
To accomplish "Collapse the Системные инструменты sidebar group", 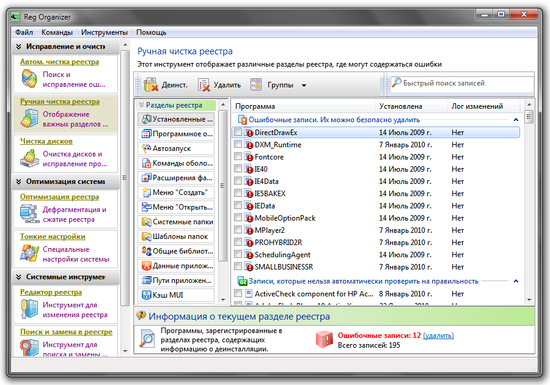I will (19, 277).
